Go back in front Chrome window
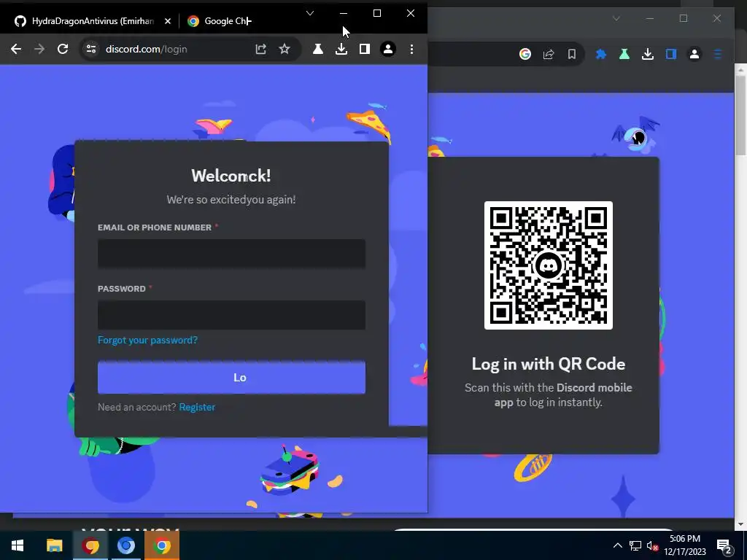 [16, 49]
